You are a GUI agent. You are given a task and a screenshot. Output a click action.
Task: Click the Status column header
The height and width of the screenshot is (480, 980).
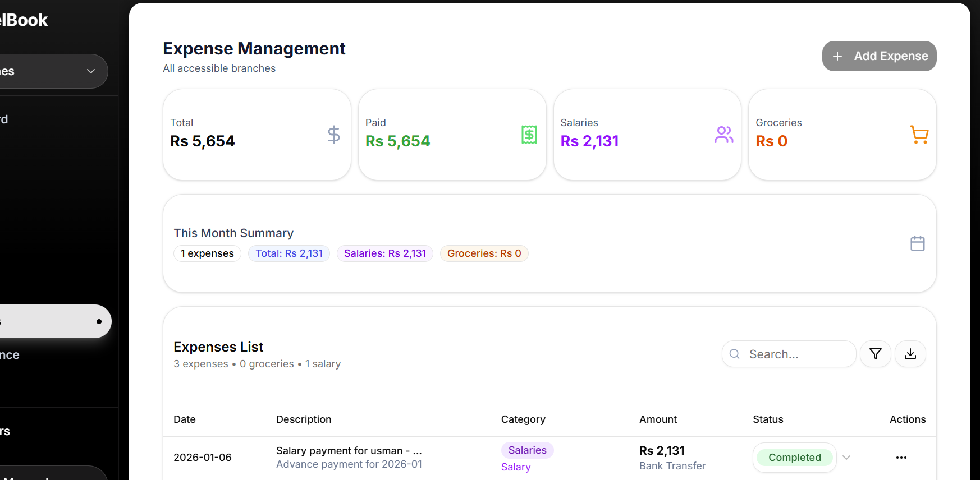pyautogui.click(x=768, y=419)
